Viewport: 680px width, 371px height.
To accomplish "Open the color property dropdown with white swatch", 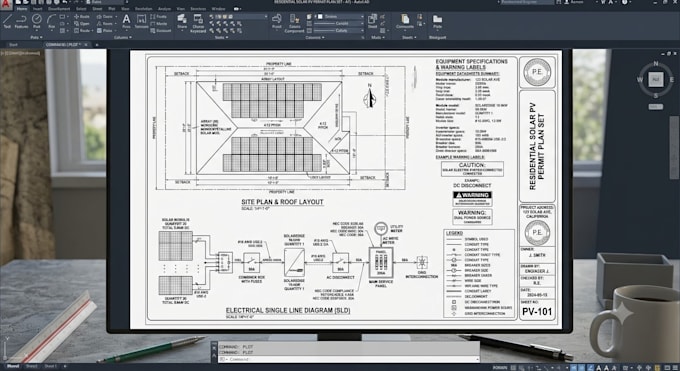I will (338, 16).
